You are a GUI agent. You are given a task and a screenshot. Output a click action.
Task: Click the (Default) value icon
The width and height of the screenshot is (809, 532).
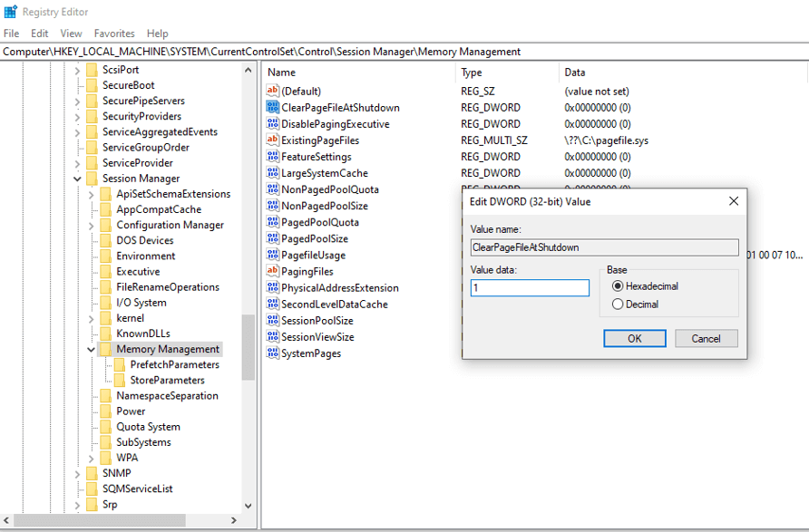click(272, 92)
